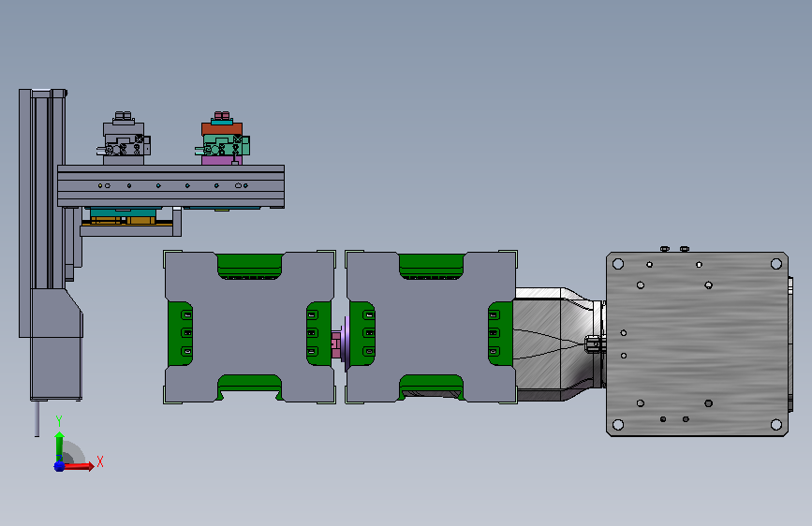Pick the bottom-right corner hole of the square plate
812x526 pixels.
pos(775,425)
